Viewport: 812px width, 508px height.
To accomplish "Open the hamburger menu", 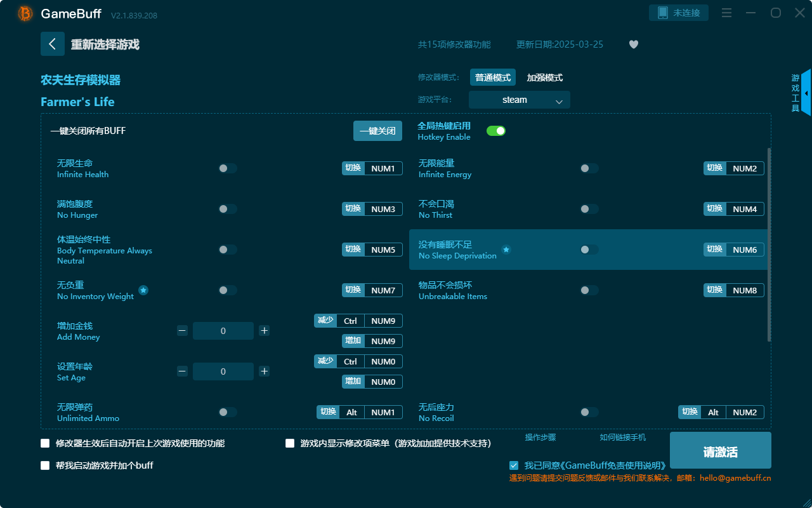I will [x=726, y=13].
